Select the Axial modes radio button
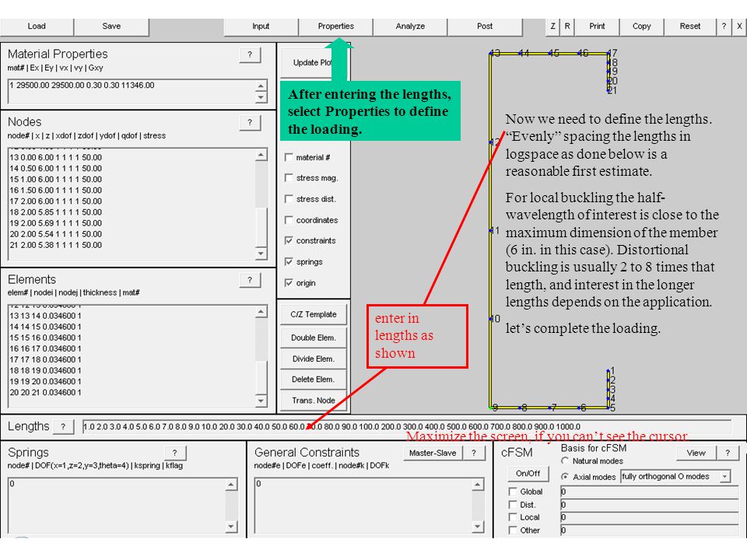The image size is (747, 560). pos(565,477)
